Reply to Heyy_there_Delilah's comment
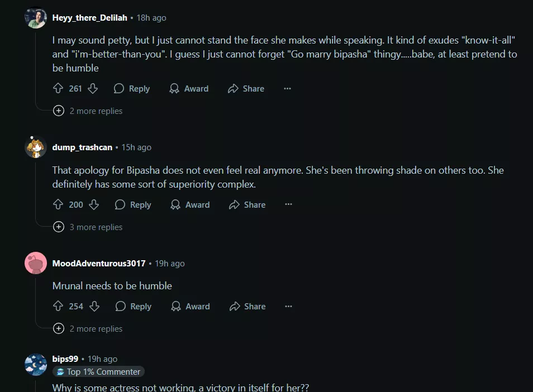The width and height of the screenshot is (533, 392). [x=132, y=88]
